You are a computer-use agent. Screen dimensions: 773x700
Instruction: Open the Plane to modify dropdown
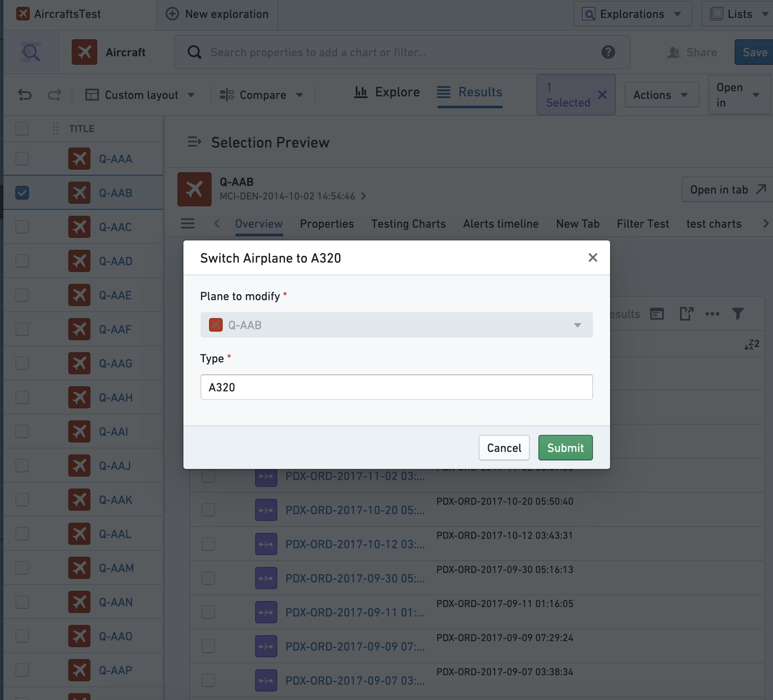tap(396, 325)
